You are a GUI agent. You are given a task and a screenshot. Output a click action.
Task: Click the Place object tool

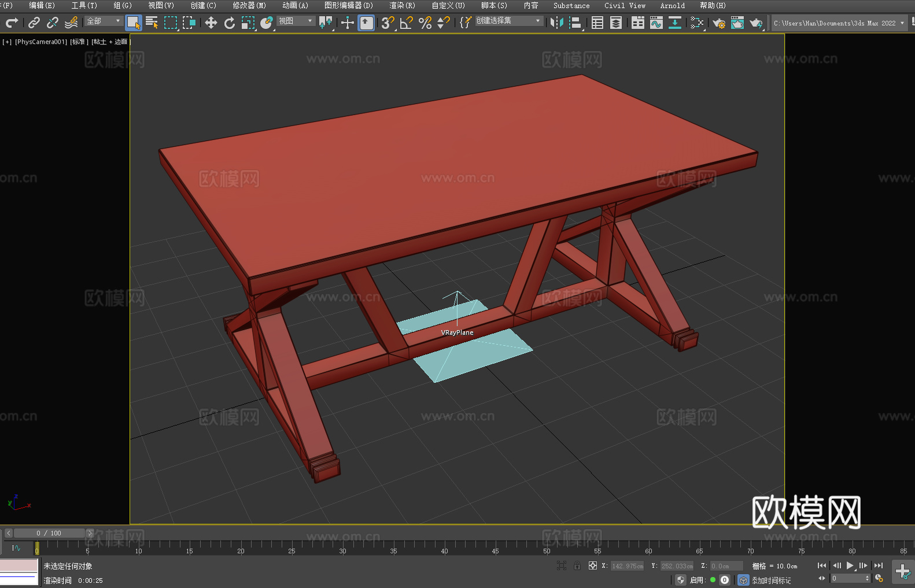(267, 23)
